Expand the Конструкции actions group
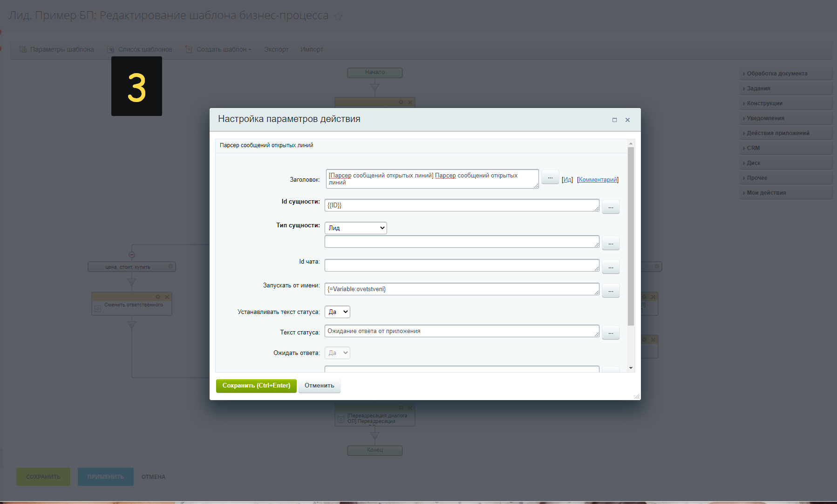Image resolution: width=837 pixels, height=504 pixels. click(786, 103)
